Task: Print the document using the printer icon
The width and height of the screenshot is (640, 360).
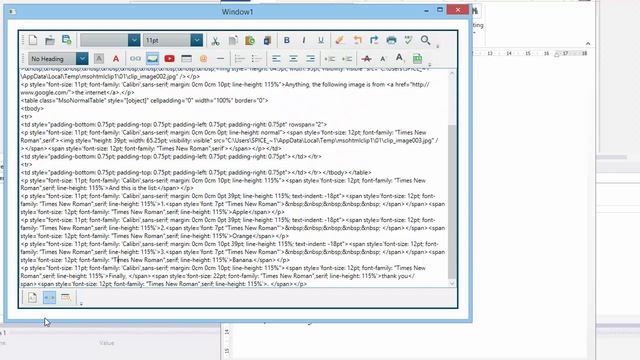Action: (x=391, y=40)
